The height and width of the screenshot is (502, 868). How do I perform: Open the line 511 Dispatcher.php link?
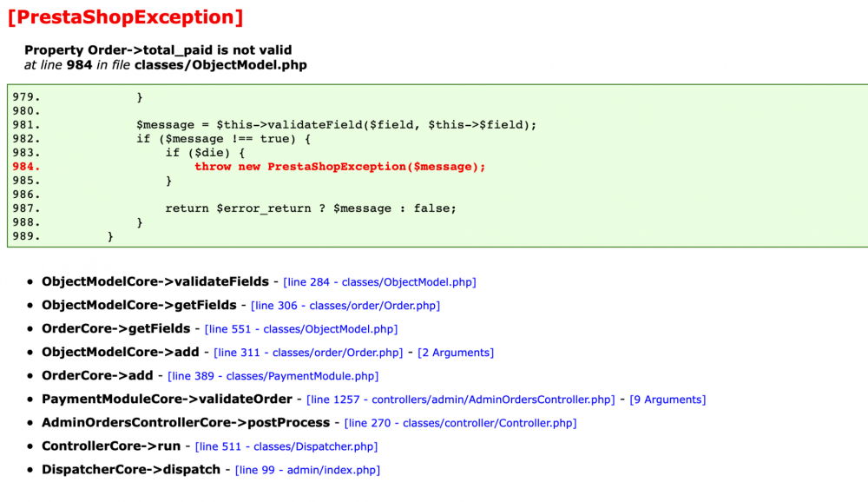pyautogui.click(x=285, y=446)
